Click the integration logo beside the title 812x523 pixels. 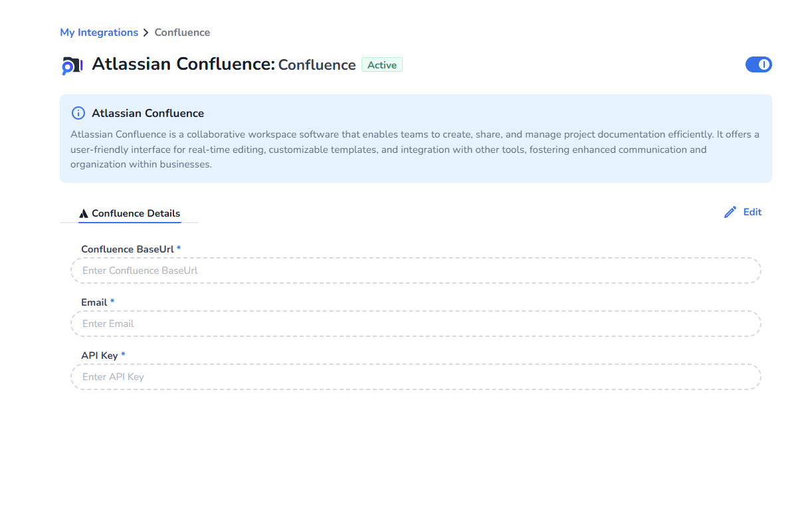(x=72, y=65)
